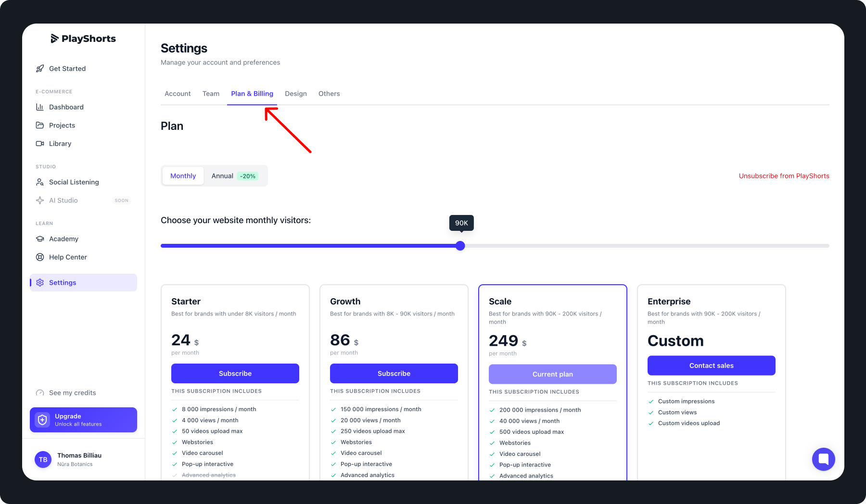The image size is (866, 504).
Task: Open Projects from sidebar
Action: tap(83, 126)
